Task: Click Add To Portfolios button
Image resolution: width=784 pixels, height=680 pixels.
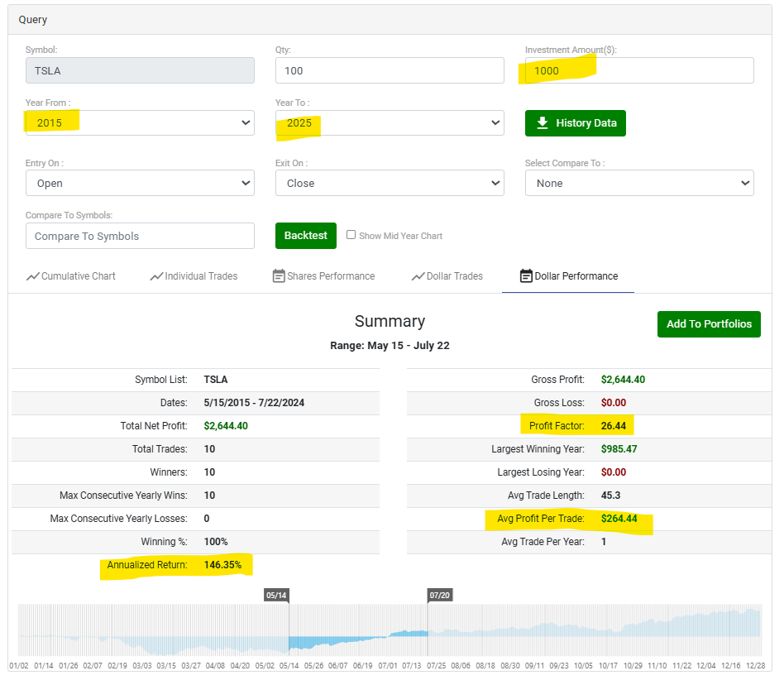Action: (x=709, y=324)
